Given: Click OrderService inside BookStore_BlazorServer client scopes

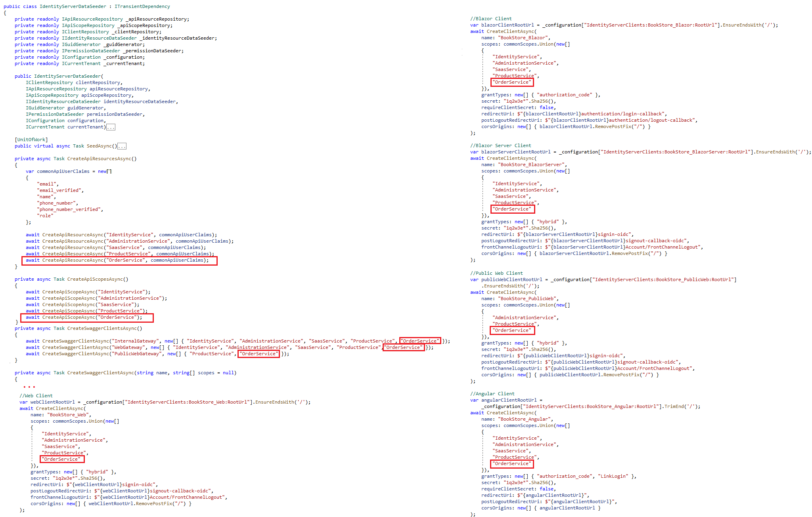Looking at the screenshot, I should point(512,209).
